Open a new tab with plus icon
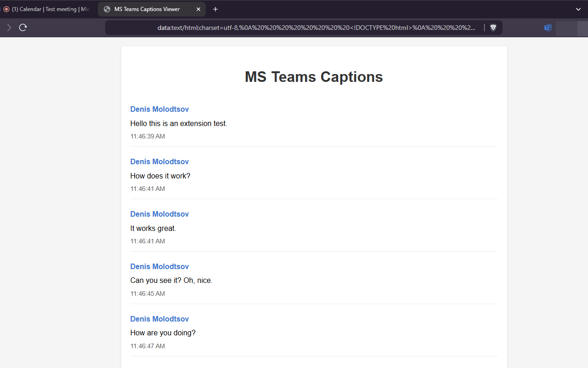This screenshot has width=588, height=368. pyautogui.click(x=215, y=9)
